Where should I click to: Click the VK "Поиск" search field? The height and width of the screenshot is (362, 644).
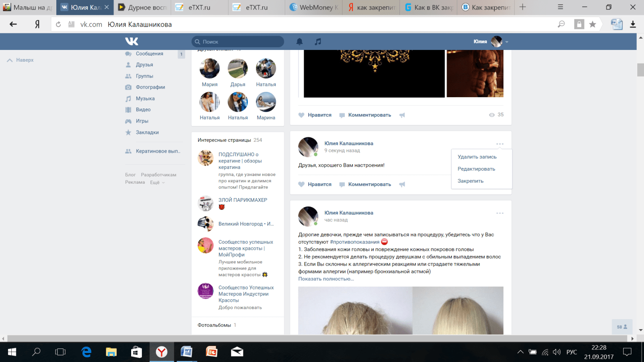click(x=238, y=41)
